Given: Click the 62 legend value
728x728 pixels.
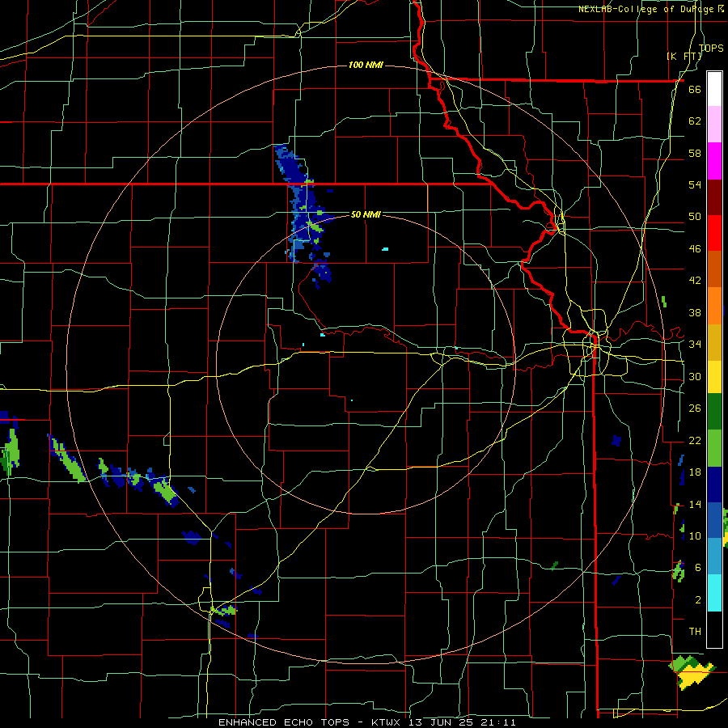Looking at the screenshot, I should [695, 121].
